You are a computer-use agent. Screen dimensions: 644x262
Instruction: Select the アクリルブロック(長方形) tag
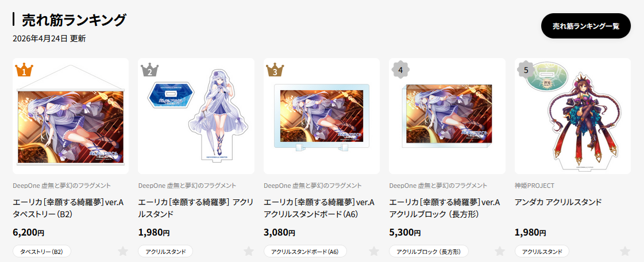pos(429,251)
